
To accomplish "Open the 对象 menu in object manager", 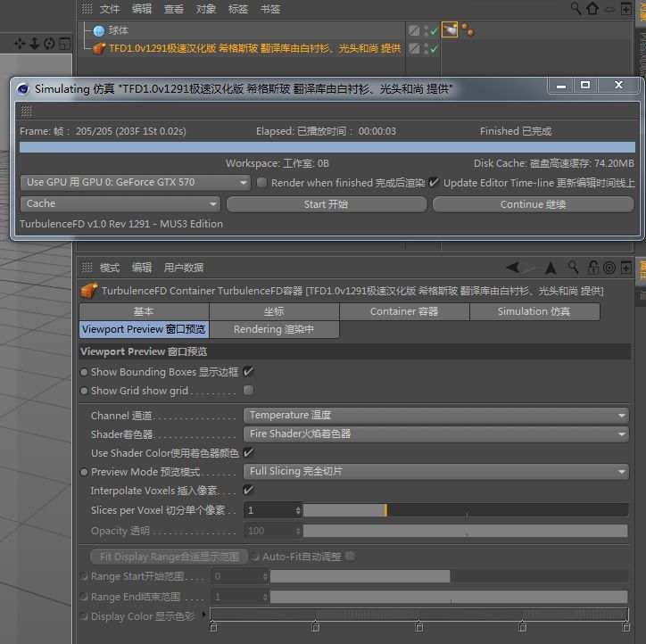I will tap(206, 9).
